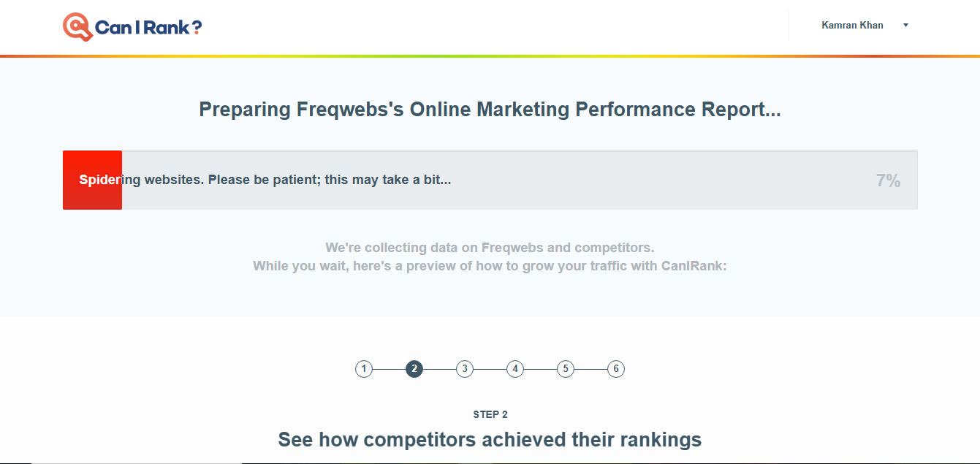Click the "Can I Rank?" logo text
The image size is (980, 464).
148,28
